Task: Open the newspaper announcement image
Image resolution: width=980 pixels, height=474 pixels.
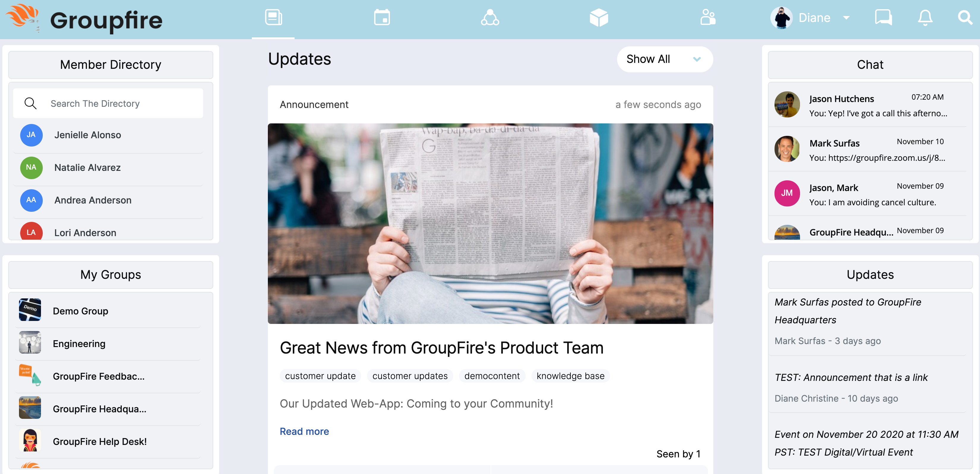Action: [490, 224]
